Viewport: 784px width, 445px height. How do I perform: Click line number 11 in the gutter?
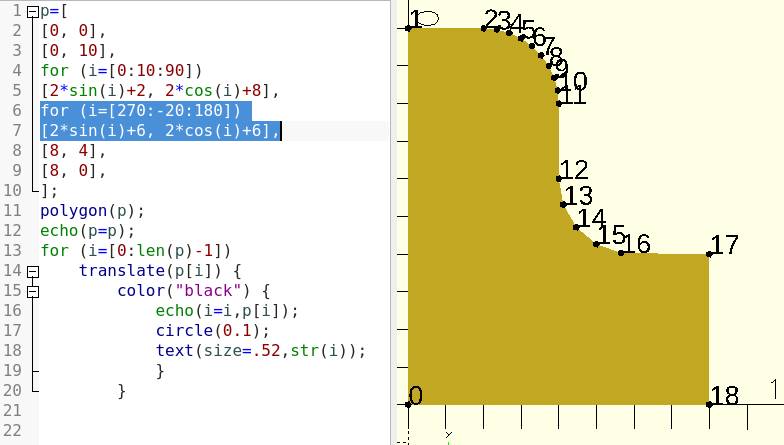click(12, 211)
